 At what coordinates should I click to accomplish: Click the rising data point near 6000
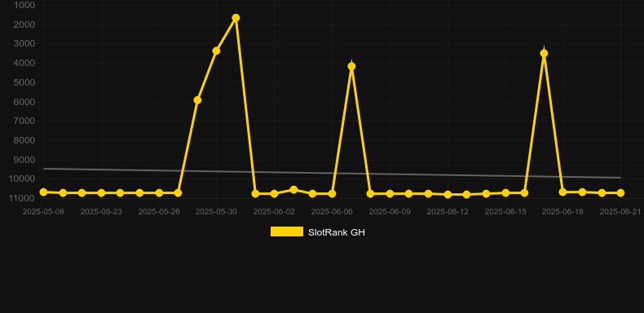197,100
